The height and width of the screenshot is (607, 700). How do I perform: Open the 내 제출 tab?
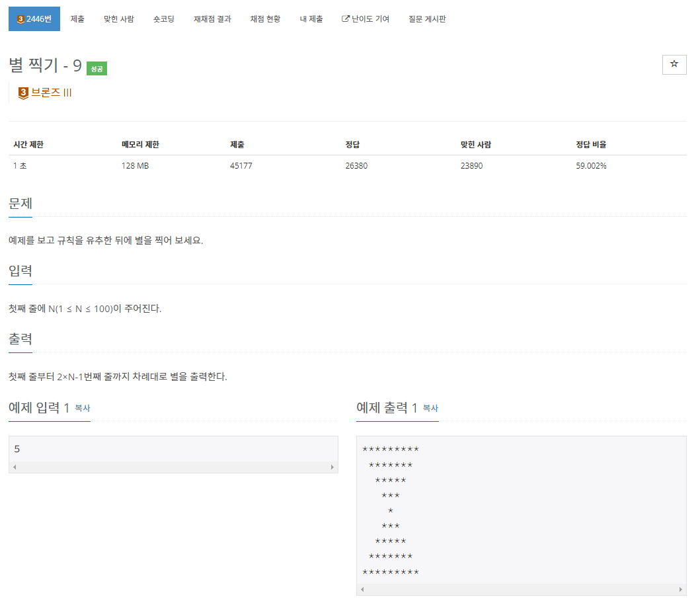(x=311, y=19)
